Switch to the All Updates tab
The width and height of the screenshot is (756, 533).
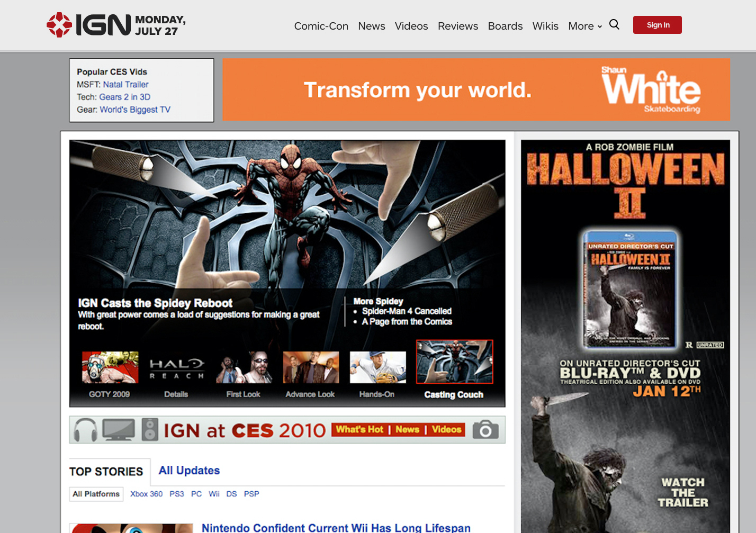[x=189, y=471]
